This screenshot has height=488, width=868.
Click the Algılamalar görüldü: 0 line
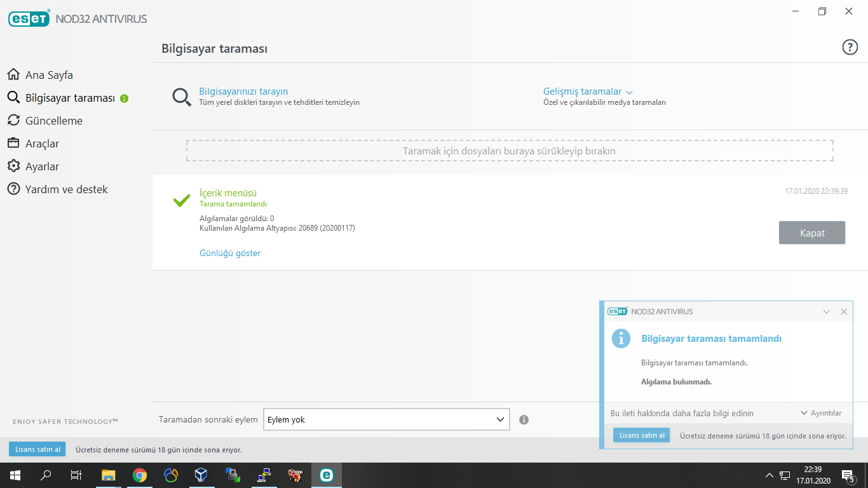pos(237,218)
